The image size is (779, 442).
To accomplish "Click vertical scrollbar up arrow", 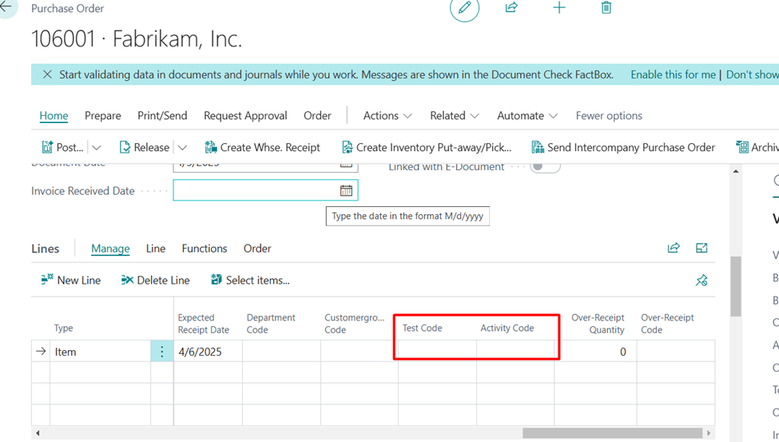I will (x=736, y=171).
